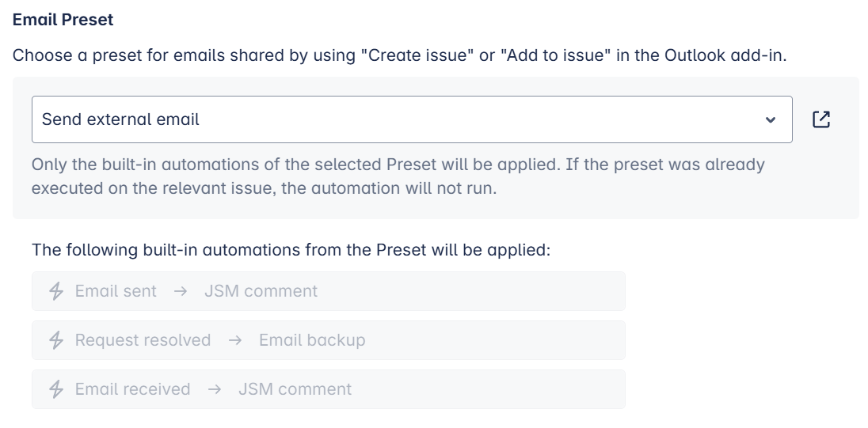
Task: Select the Email received trigger label
Action: (x=132, y=389)
